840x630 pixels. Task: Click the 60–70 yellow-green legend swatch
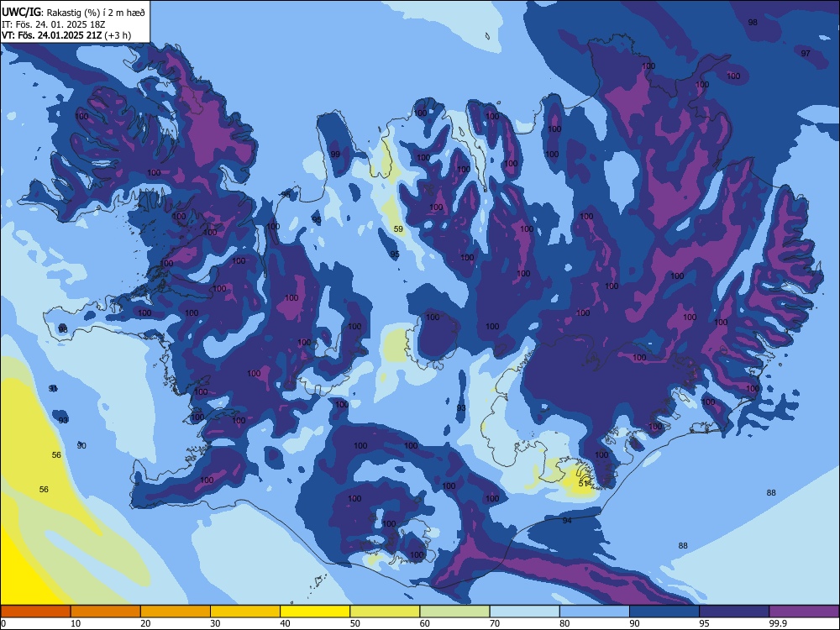point(454,612)
